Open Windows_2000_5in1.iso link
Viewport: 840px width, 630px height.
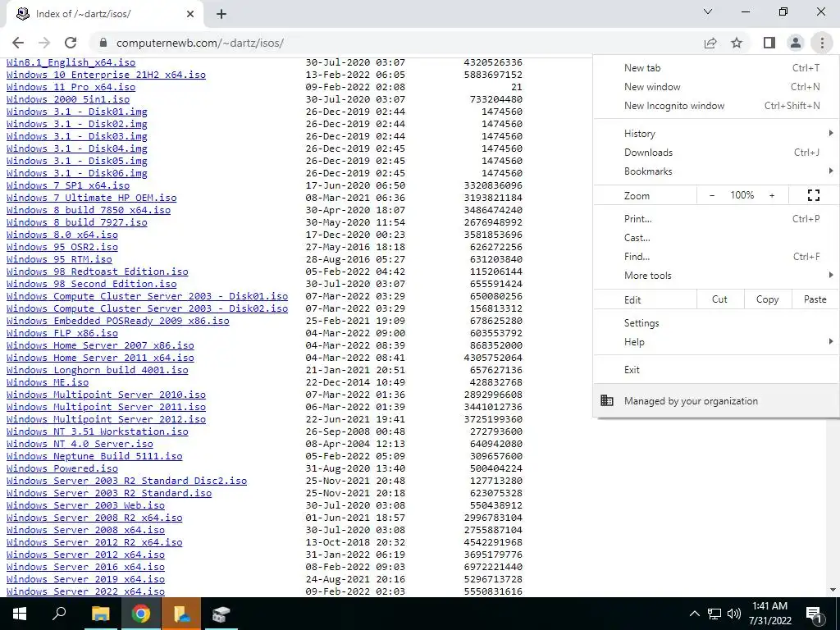[x=68, y=99]
